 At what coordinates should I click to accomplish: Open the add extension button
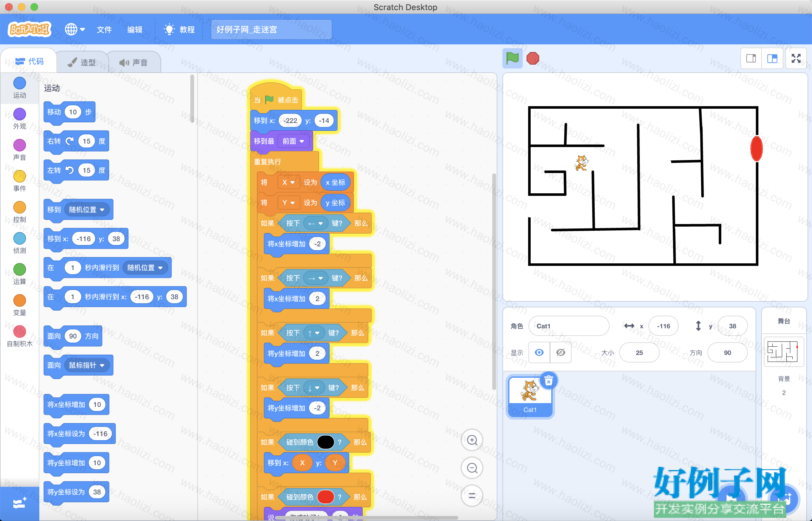click(19, 503)
